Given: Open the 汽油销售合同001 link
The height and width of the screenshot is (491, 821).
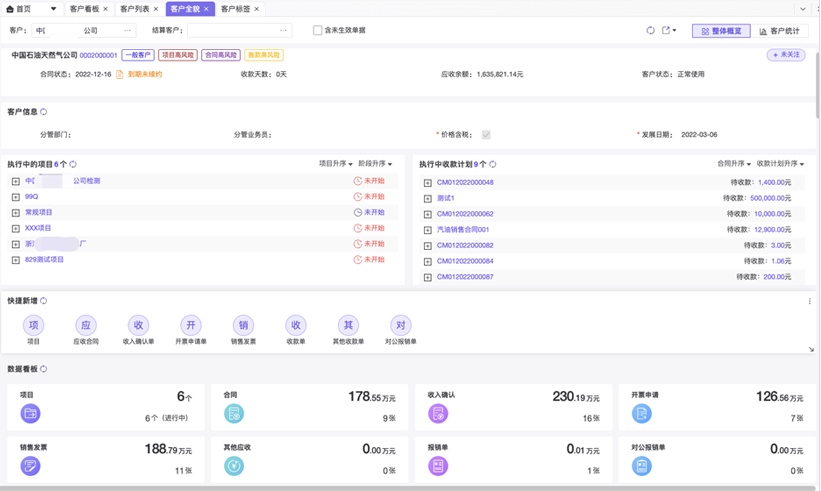Looking at the screenshot, I should point(463,230).
